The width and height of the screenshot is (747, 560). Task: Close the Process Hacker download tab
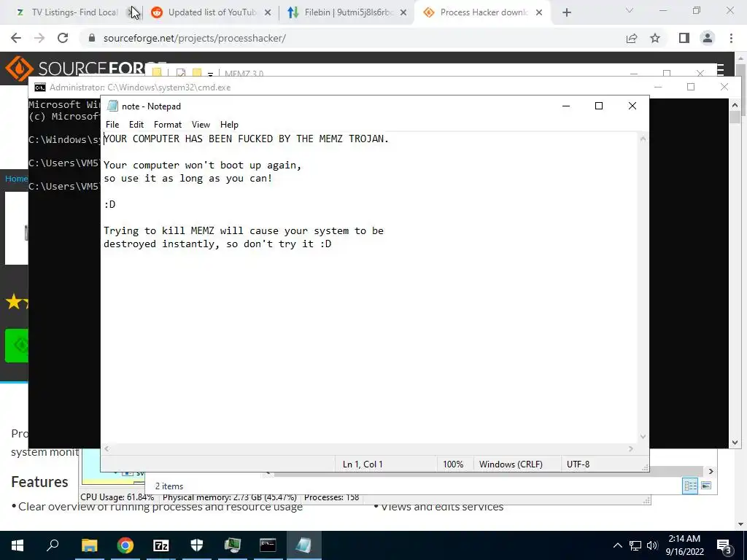tap(539, 13)
